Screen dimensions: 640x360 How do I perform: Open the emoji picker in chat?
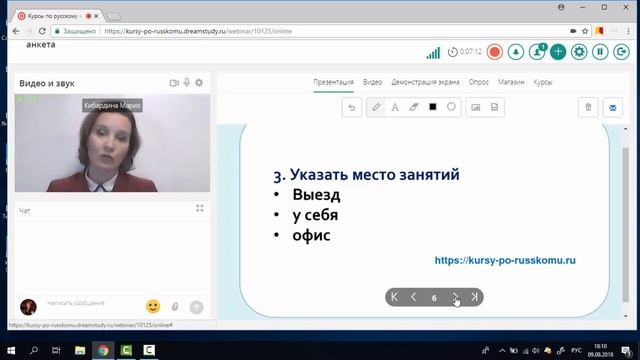tap(153, 307)
